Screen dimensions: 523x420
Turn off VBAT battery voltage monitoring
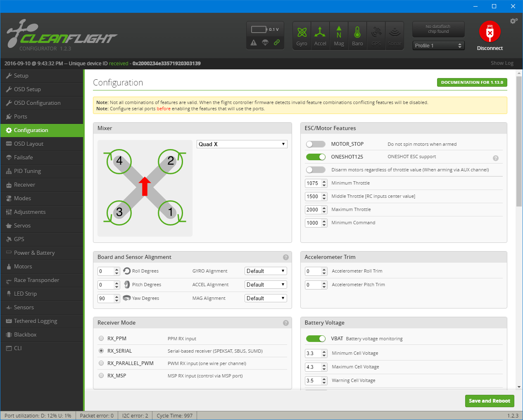tap(316, 339)
